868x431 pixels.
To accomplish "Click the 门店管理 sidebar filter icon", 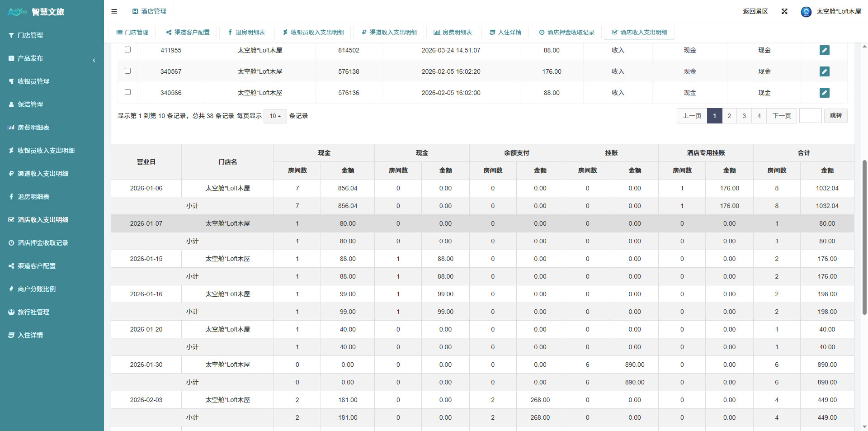I will click(x=11, y=35).
